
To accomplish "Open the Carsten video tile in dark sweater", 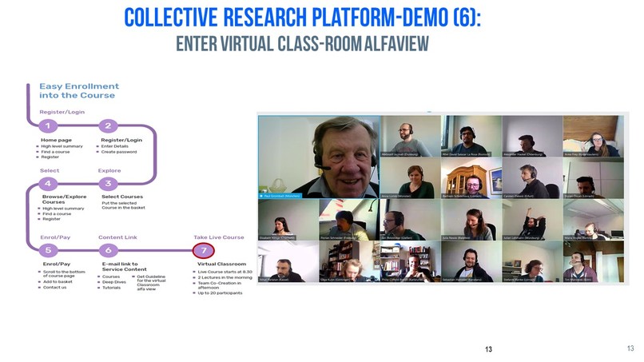I will click(x=532, y=178).
